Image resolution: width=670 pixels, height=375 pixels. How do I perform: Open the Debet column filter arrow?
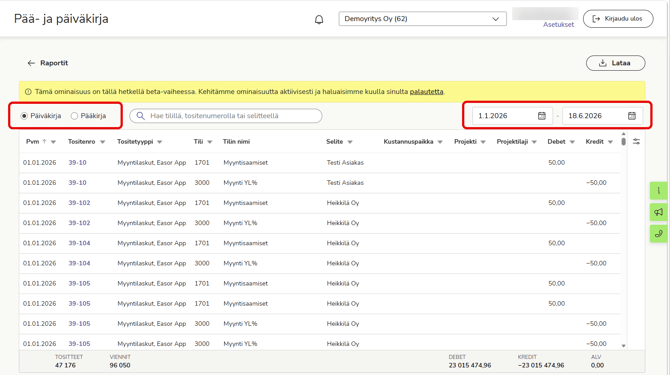tap(572, 142)
